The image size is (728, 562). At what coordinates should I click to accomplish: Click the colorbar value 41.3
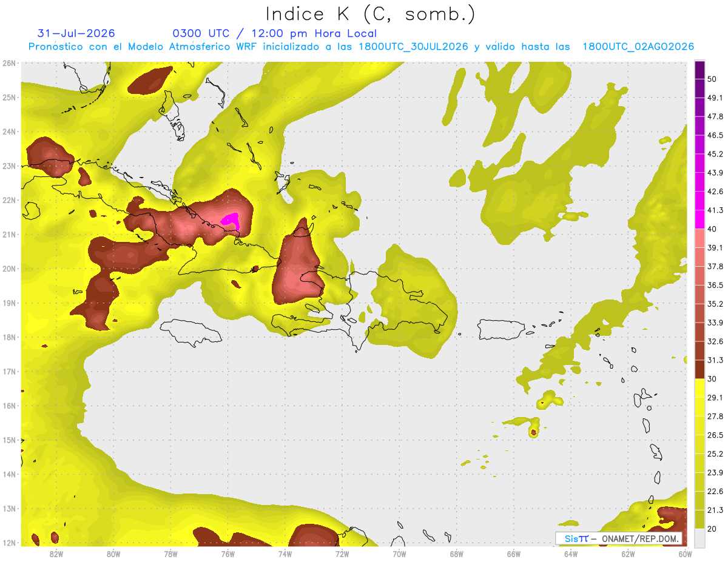pyautogui.click(x=715, y=210)
